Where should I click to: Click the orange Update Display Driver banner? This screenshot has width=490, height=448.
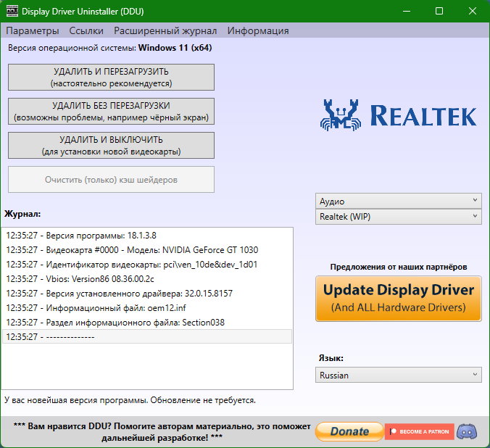point(399,298)
